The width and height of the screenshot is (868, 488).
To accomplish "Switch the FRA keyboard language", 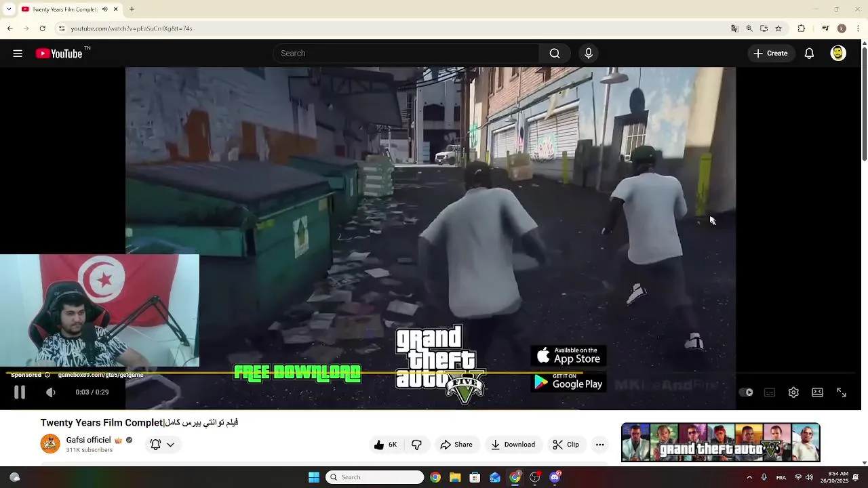I will pos(781,477).
